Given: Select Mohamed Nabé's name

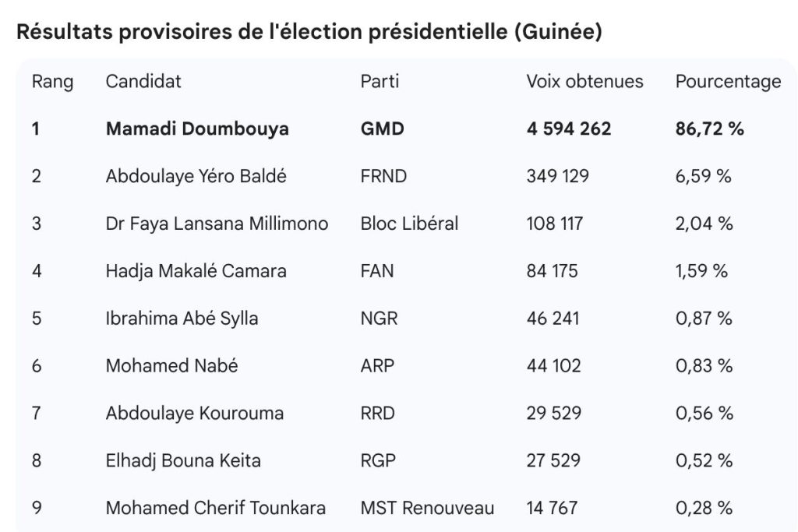Looking at the screenshot, I should point(172,366).
